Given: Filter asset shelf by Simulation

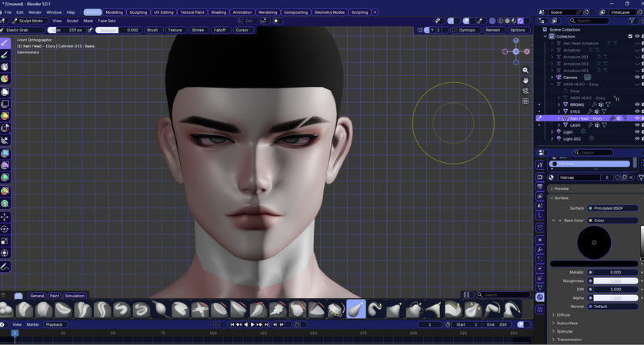Looking at the screenshot, I should [x=75, y=296].
